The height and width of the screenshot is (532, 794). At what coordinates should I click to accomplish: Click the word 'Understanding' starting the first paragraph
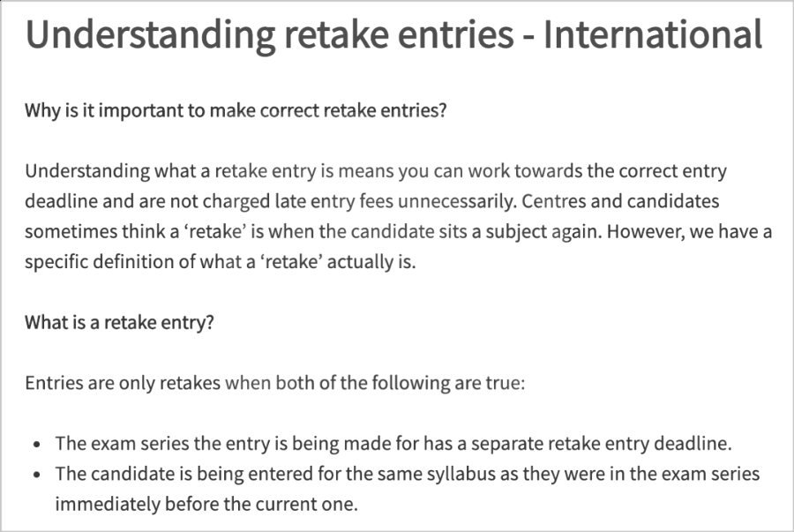87,171
